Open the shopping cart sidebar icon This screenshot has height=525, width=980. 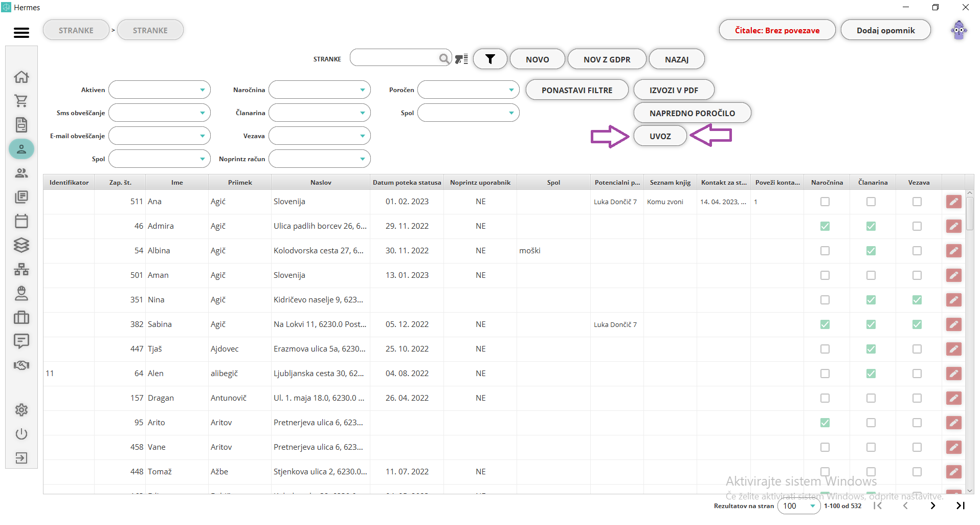[x=21, y=101]
